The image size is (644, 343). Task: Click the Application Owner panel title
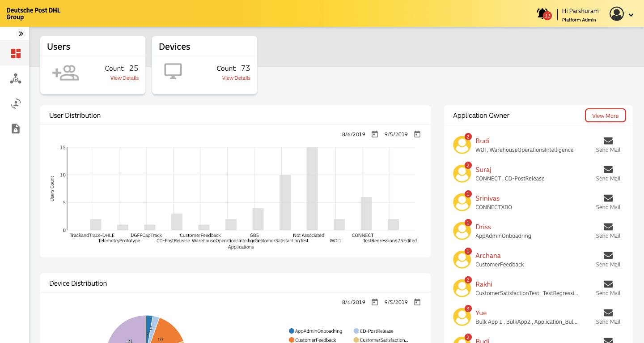[481, 116]
